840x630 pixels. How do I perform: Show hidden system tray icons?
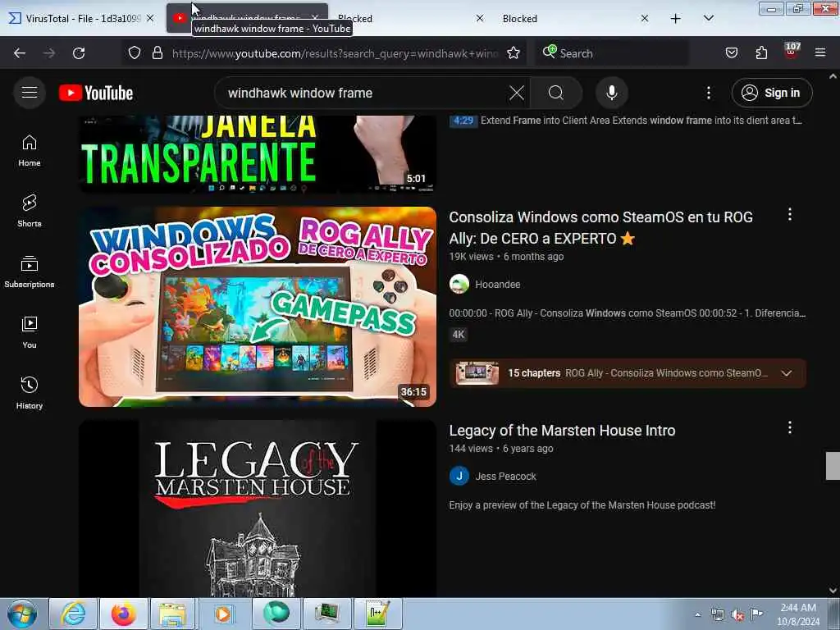pyautogui.click(x=697, y=614)
